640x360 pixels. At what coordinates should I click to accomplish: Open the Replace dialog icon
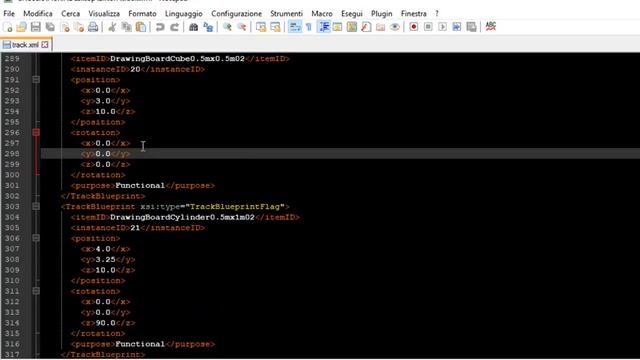[208, 27]
